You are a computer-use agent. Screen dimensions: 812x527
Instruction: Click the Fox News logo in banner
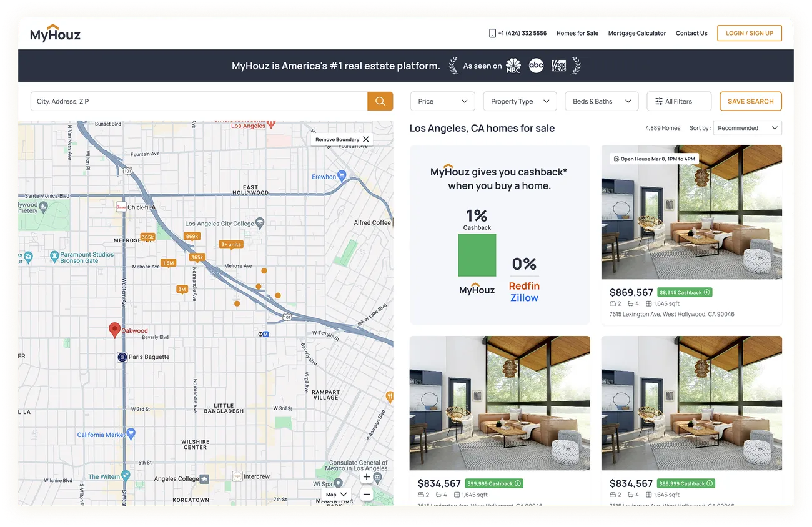pyautogui.click(x=558, y=66)
